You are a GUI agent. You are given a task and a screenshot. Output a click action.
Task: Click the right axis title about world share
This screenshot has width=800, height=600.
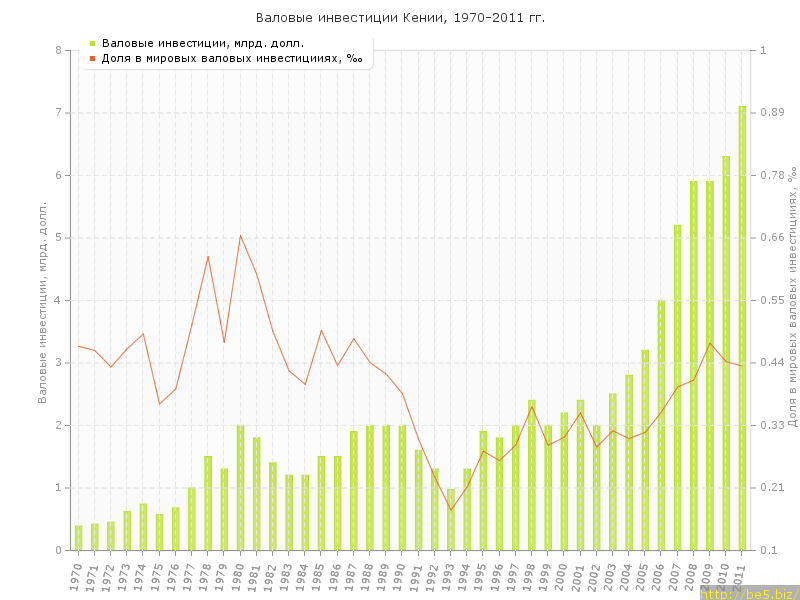pyautogui.click(x=791, y=300)
